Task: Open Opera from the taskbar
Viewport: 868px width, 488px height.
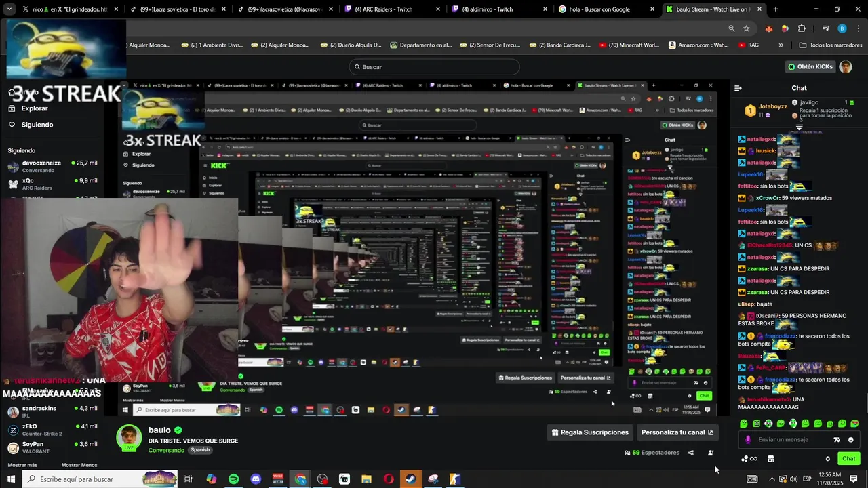Action: coord(389,479)
